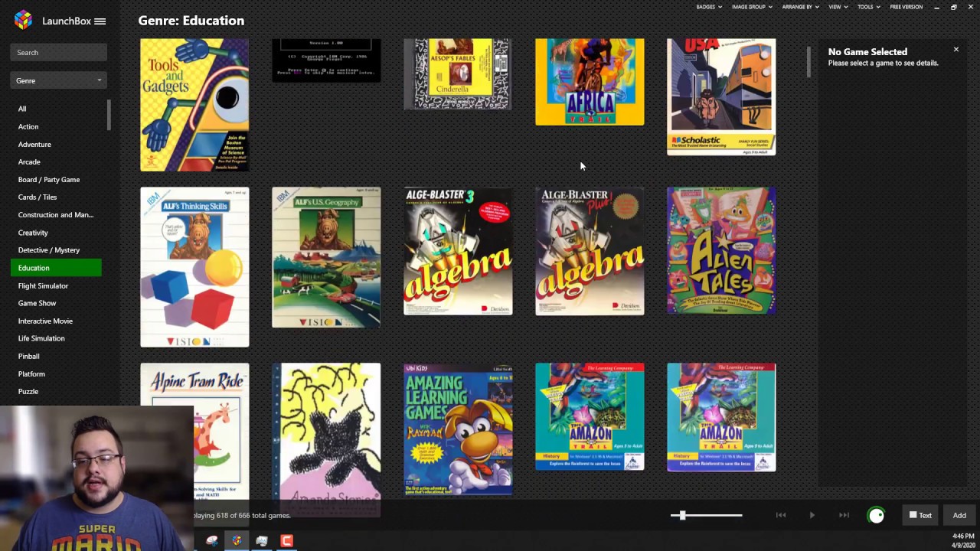Click into the Search field
The width and height of the screenshot is (980, 551).
[58, 52]
